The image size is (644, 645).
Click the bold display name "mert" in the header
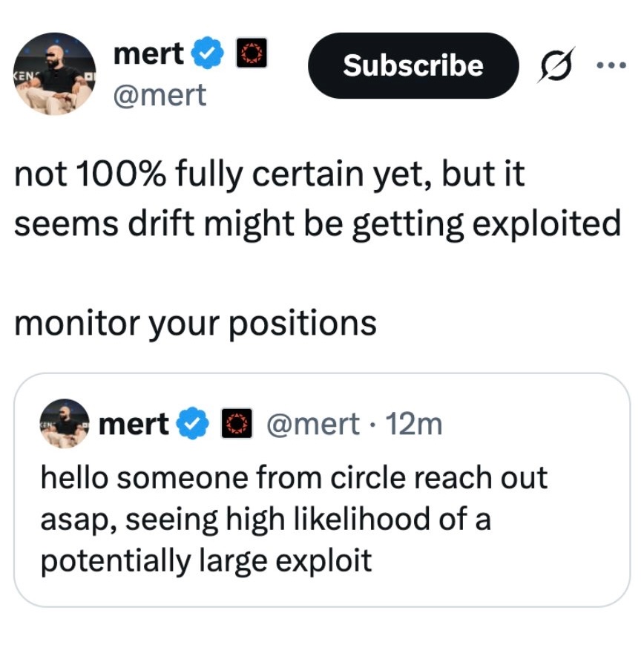(148, 54)
